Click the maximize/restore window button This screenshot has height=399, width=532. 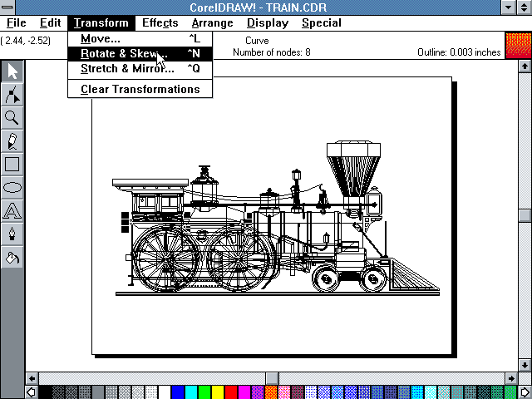click(525, 7)
